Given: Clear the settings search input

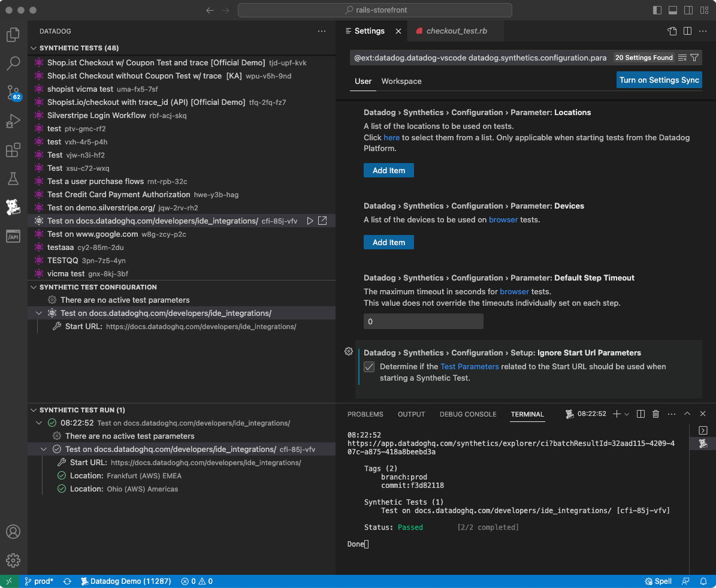Looking at the screenshot, I should 682,58.
